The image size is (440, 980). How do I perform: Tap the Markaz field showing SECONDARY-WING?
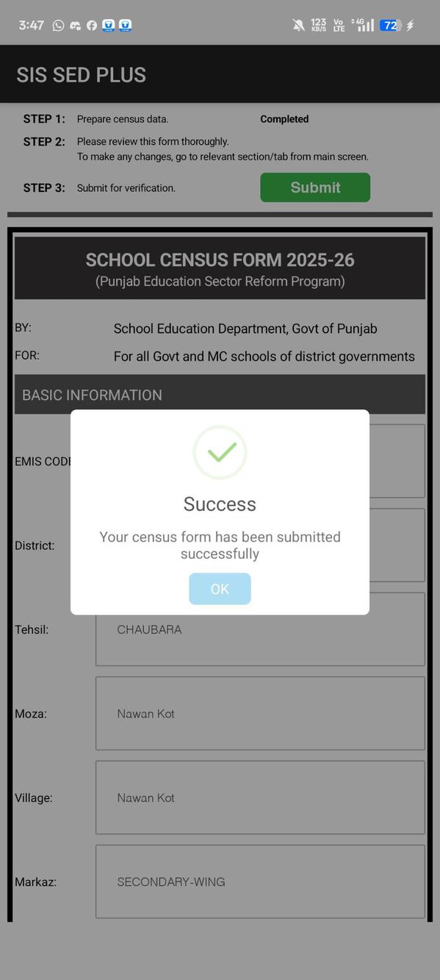pyautogui.click(x=259, y=881)
